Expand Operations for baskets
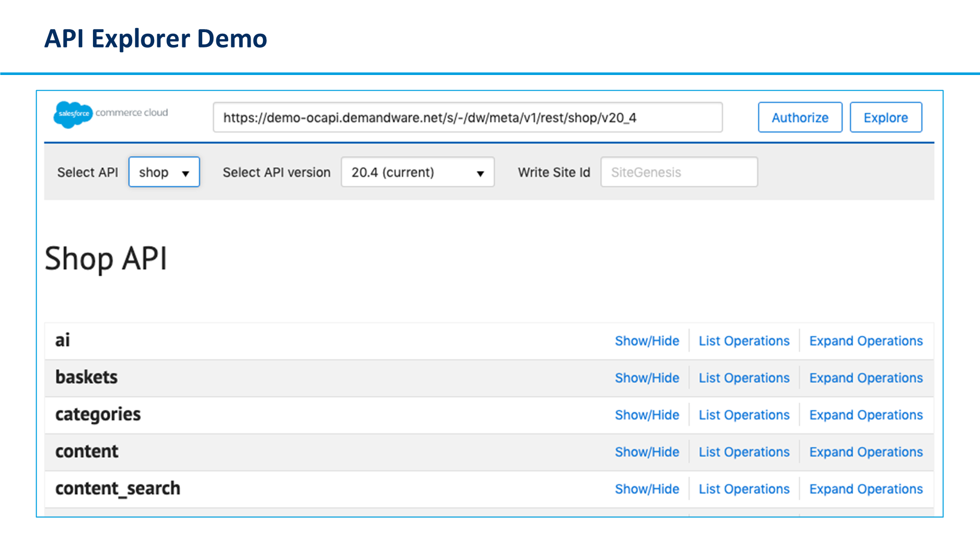 coord(866,378)
